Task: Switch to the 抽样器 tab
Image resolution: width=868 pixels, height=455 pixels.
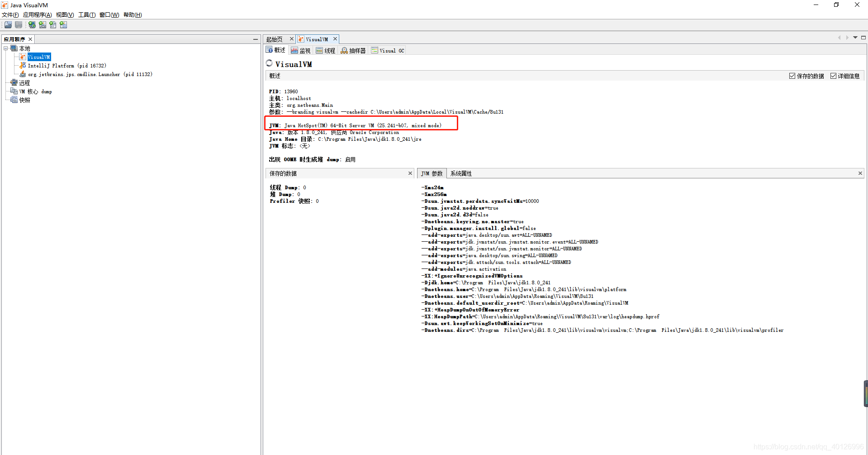Action: click(353, 50)
